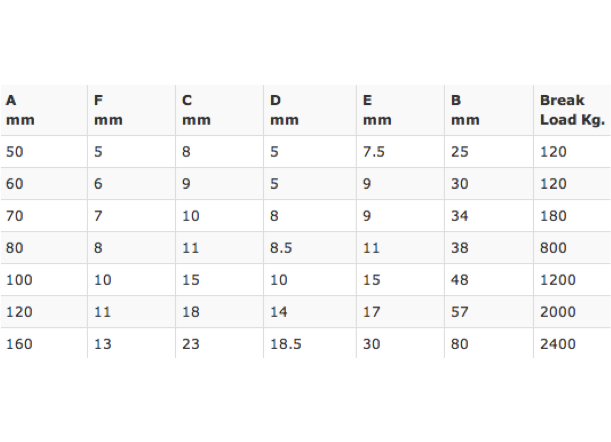Click the D value 8.5 cell
The width and height of the screenshot is (611, 442).
(310, 248)
